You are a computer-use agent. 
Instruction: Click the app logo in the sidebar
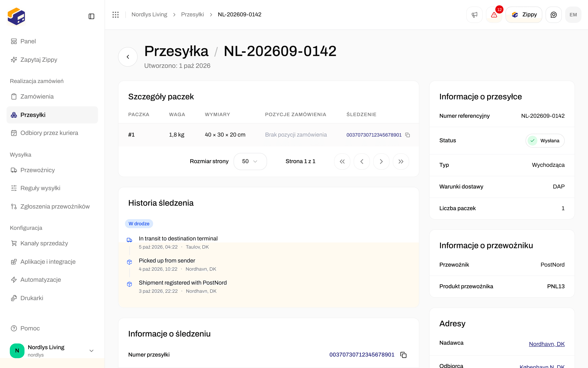pos(16,16)
